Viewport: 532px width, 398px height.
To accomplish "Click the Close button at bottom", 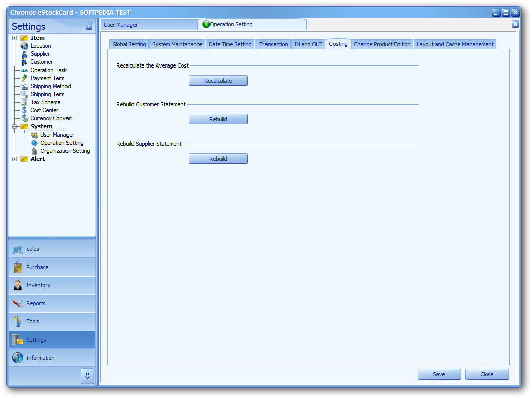I will pos(487,375).
